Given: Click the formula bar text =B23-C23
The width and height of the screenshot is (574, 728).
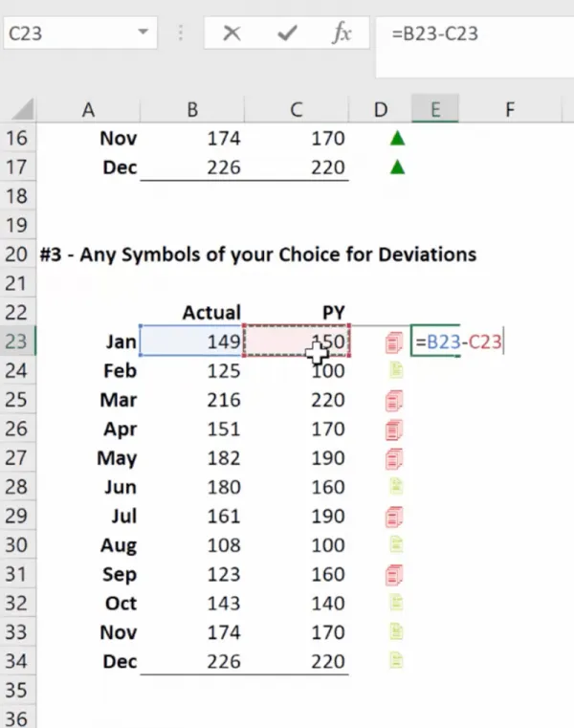Looking at the screenshot, I should [434, 34].
